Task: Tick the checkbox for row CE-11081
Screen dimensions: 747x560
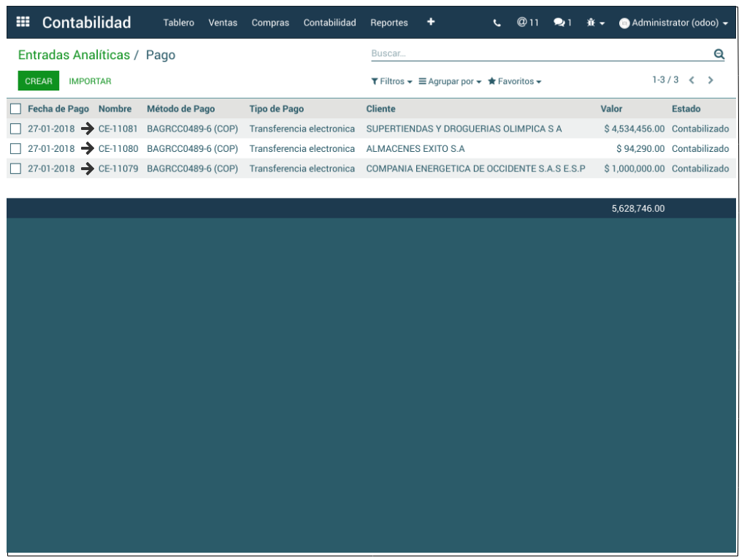Action: (x=16, y=129)
